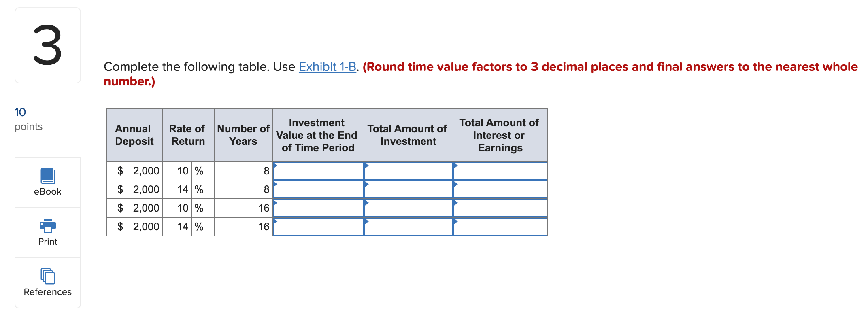Select Earnings field for 10% 16-year row

pos(500,208)
